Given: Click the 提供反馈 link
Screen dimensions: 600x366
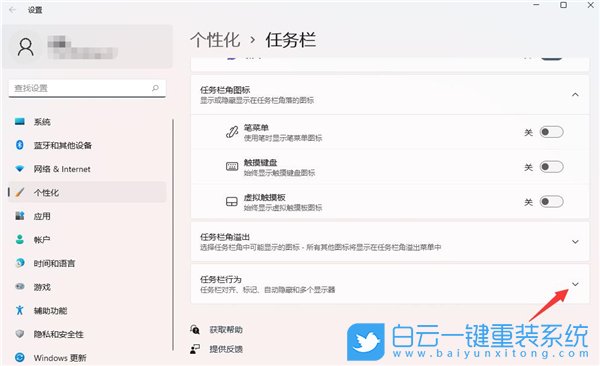Looking at the screenshot, I should click(226, 349).
